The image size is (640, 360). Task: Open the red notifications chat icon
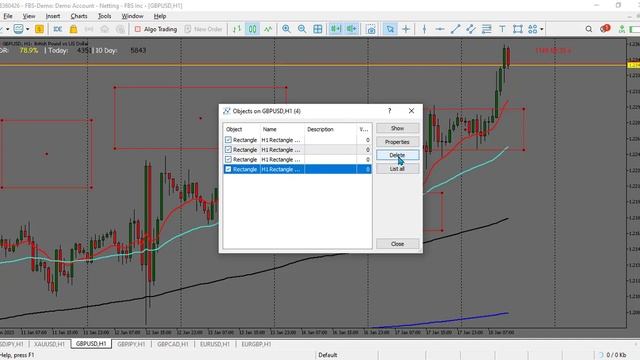click(x=605, y=29)
